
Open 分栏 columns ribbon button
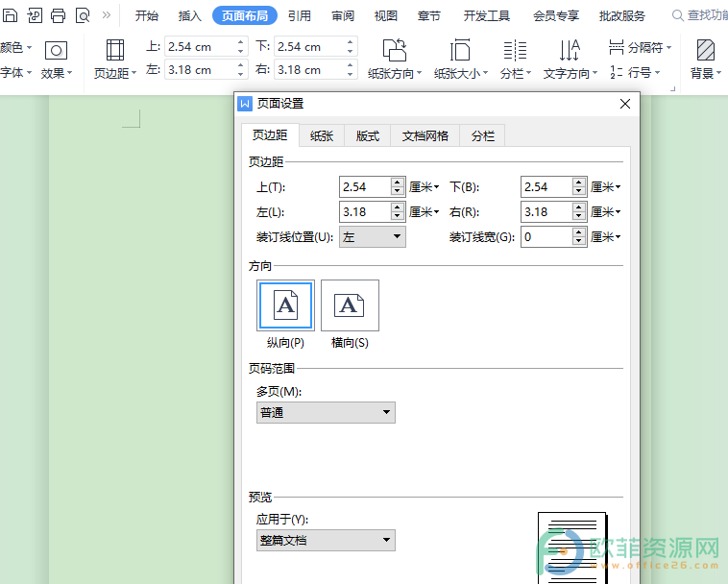(516, 61)
